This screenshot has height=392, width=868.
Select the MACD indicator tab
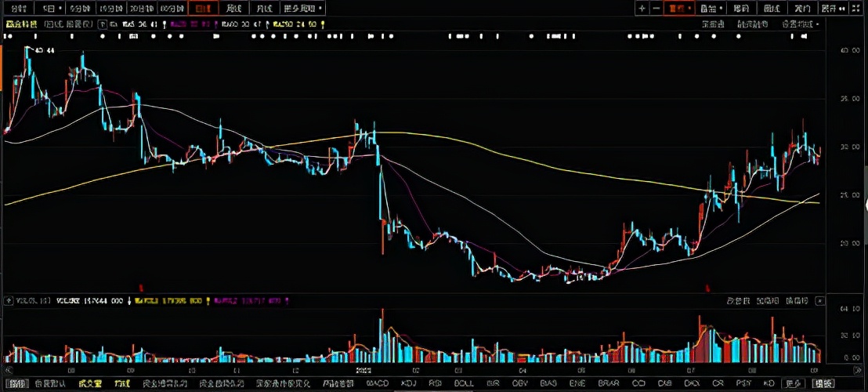coord(378,383)
